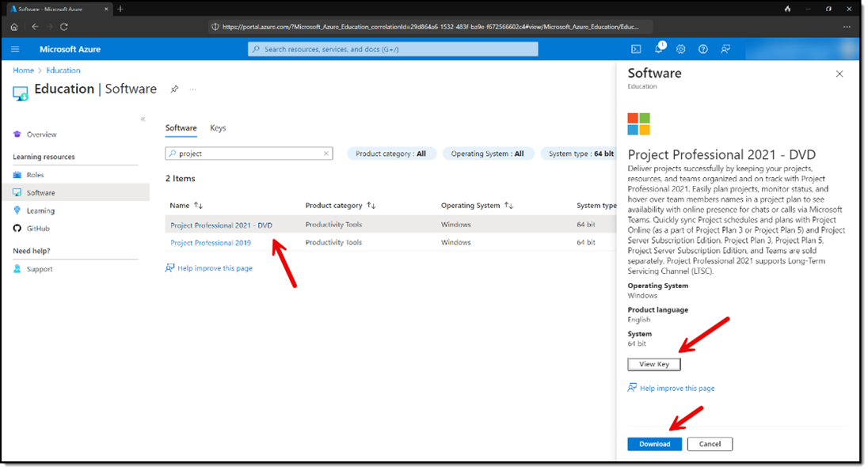Open the Project Professional 2019 link

pyautogui.click(x=211, y=243)
